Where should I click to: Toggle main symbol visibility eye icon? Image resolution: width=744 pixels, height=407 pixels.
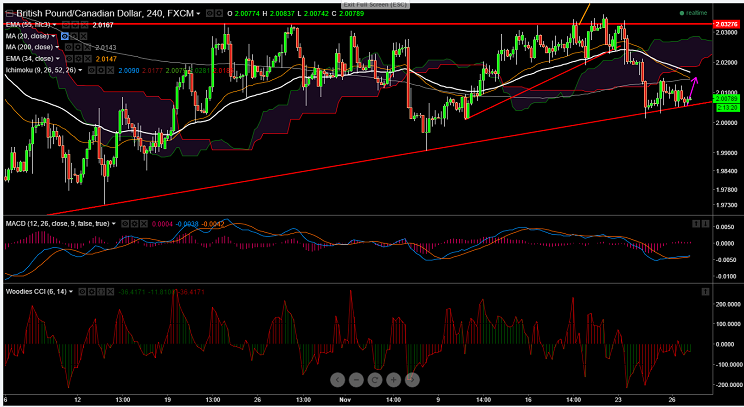210,13
